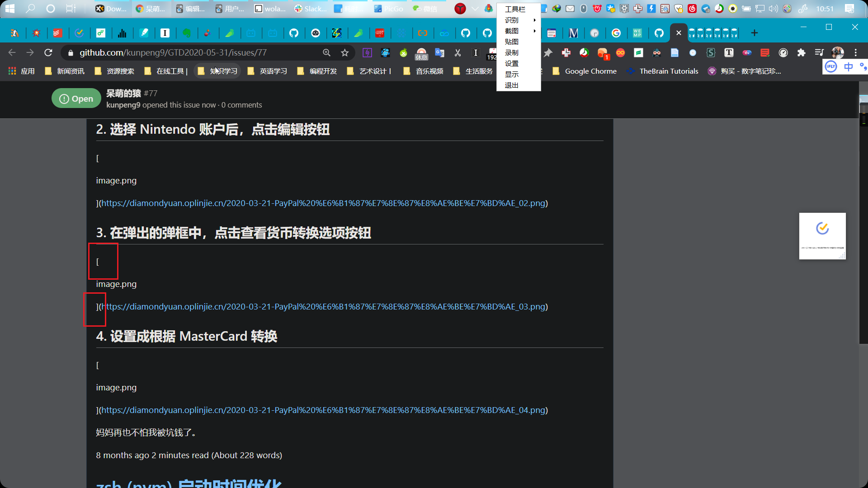Open the 新闻资讯 bookmark folder
This screenshot has height=488, width=868.
[x=65, y=71]
